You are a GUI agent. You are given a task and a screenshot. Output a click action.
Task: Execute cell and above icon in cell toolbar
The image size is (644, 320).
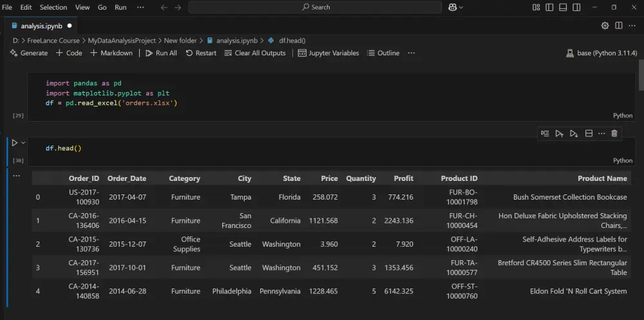[559, 133]
